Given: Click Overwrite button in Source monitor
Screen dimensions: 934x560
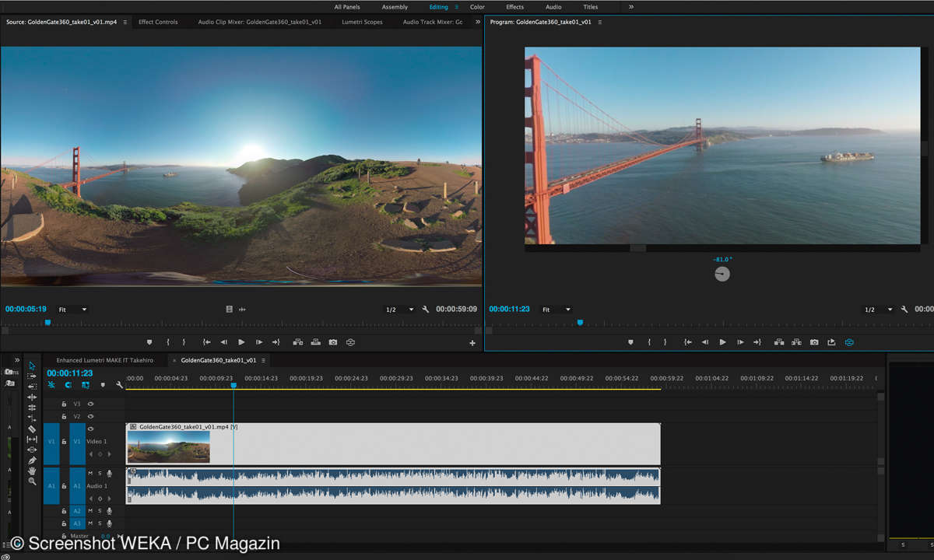Looking at the screenshot, I should point(315,342).
